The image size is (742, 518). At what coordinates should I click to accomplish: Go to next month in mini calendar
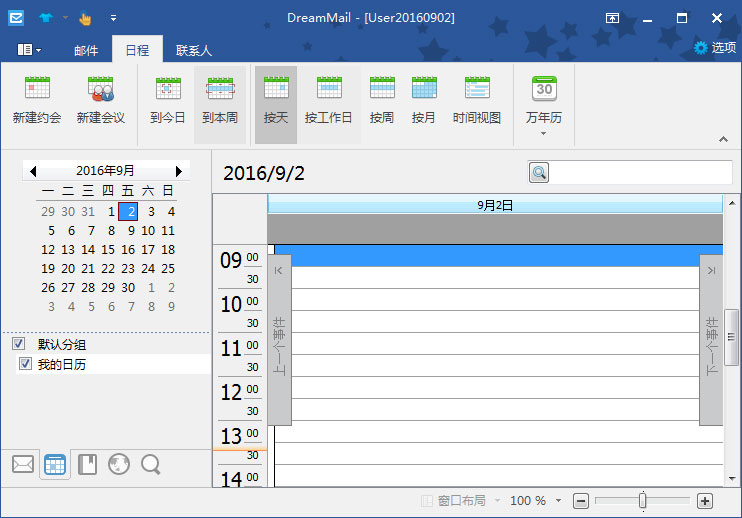pos(178,171)
